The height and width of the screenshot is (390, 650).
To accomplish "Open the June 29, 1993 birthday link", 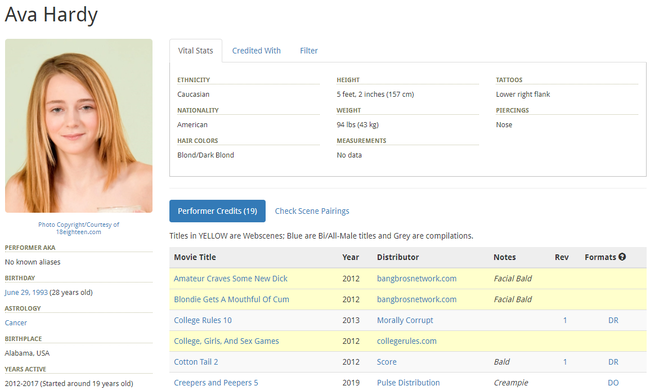I will pos(26,292).
